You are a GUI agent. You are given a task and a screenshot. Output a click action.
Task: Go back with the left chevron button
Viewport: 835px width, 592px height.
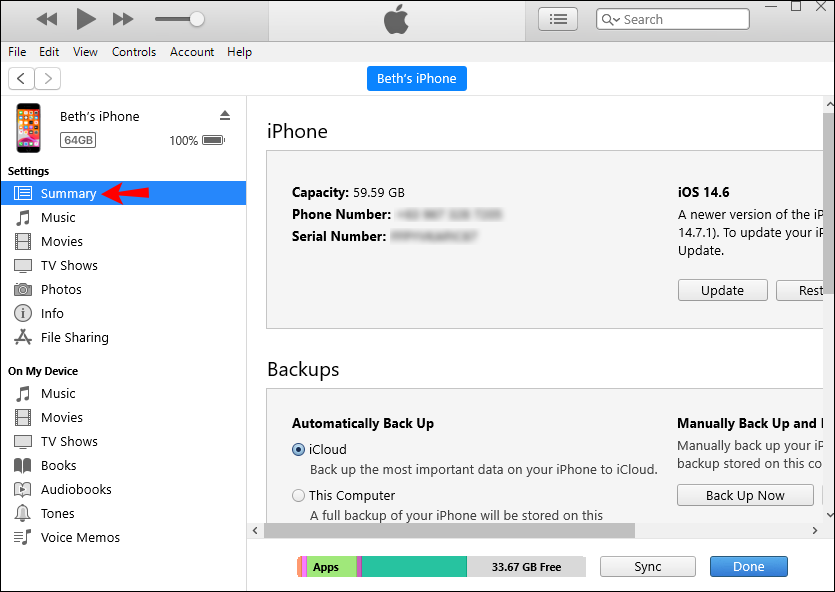point(21,79)
